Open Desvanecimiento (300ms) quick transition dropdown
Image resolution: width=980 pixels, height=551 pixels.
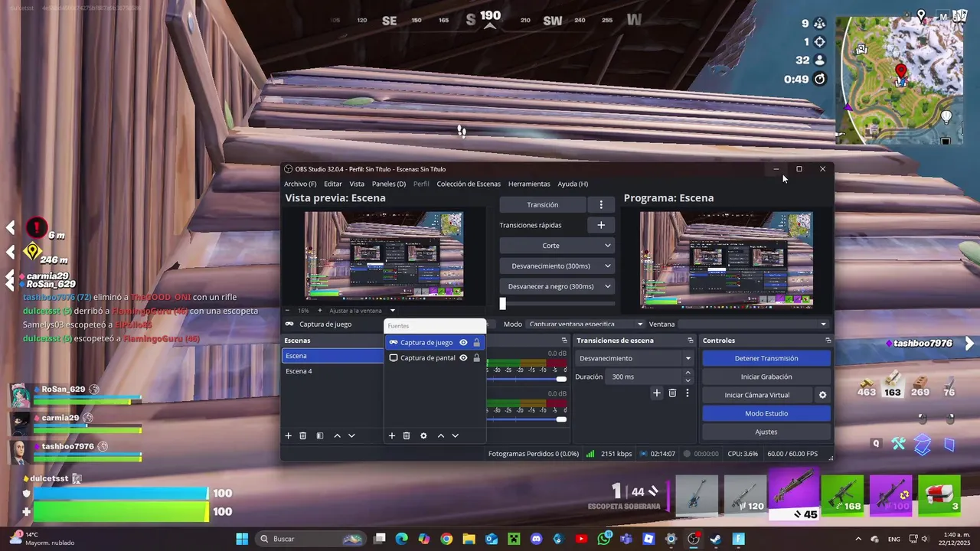point(557,266)
